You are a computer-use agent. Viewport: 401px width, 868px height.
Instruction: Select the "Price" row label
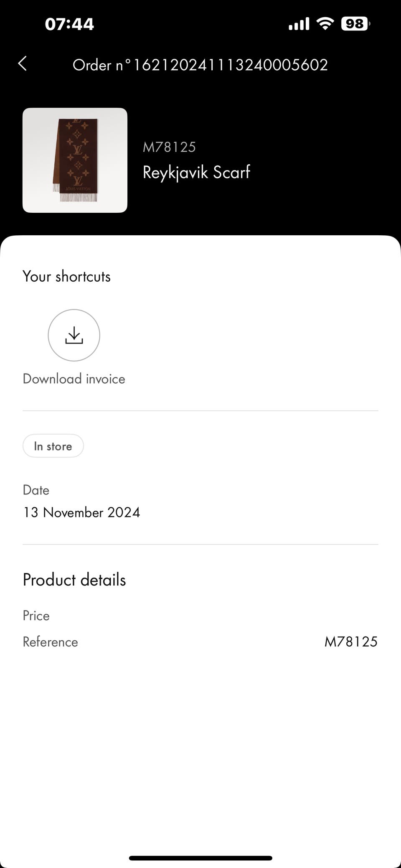(x=36, y=616)
